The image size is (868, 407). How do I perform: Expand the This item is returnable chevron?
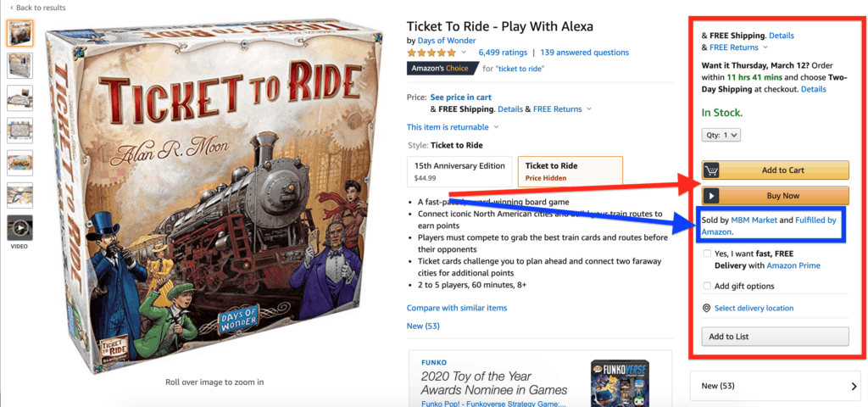[496, 127]
